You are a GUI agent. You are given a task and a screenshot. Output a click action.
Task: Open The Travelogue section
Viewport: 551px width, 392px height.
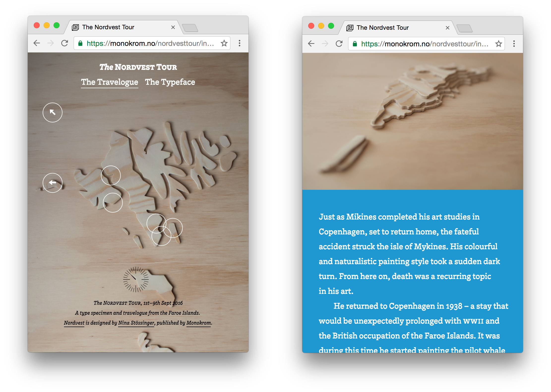click(x=110, y=82)
